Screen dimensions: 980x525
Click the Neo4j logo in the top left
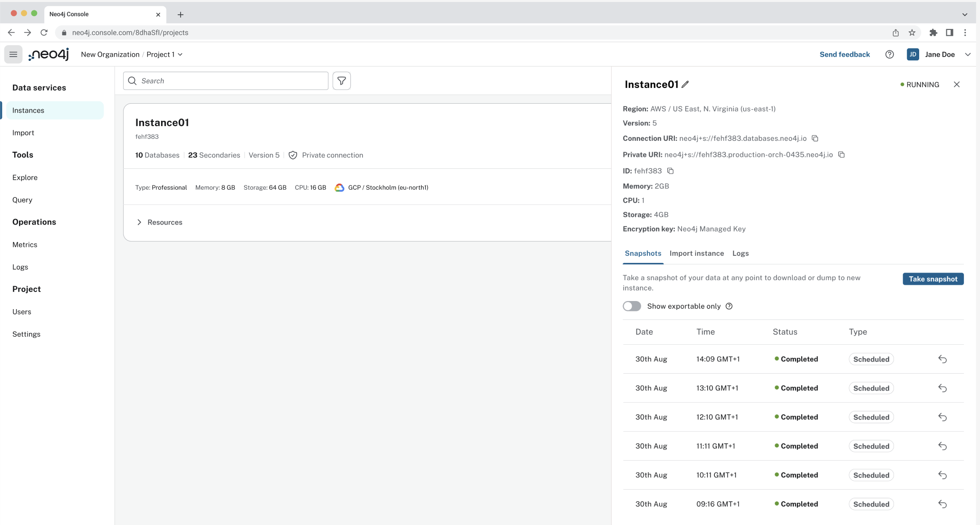pyautogui.click(x=49, y=54)
